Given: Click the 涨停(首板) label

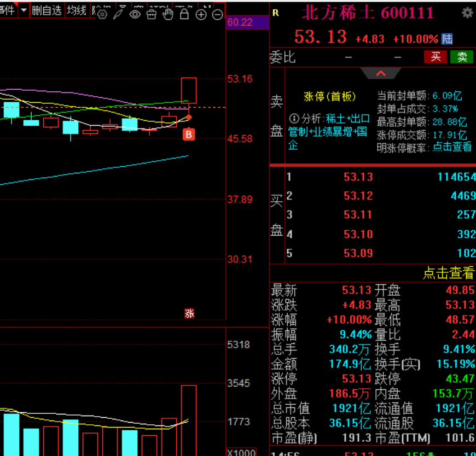Looking at the screenshot, I should pyautogui.click(x=330, y=96).
